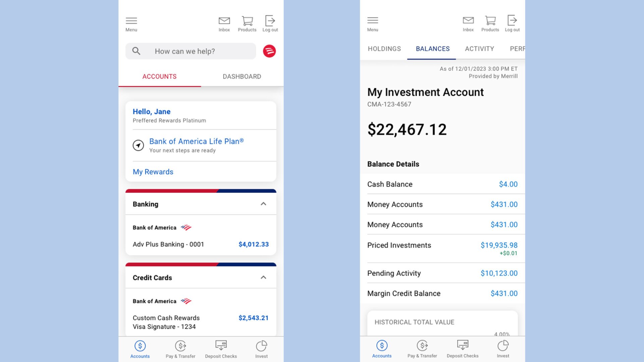Tap the search magnifier icon
644x362 pixels.
[x=136, y=51]
